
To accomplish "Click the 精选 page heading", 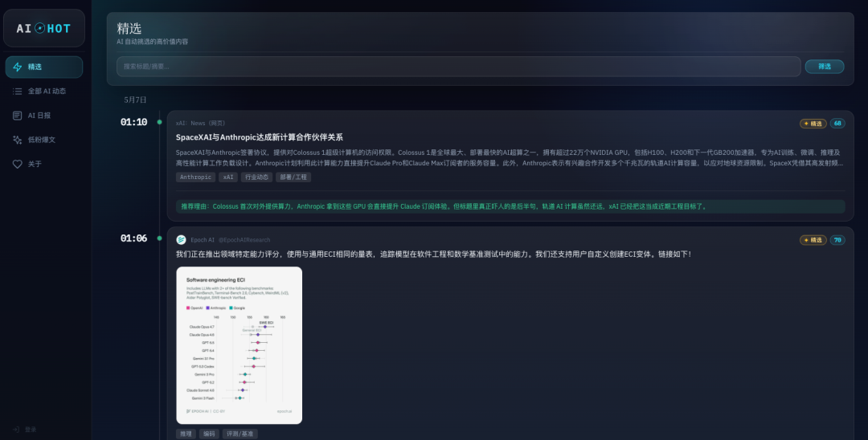I will (x=129, y=28).
